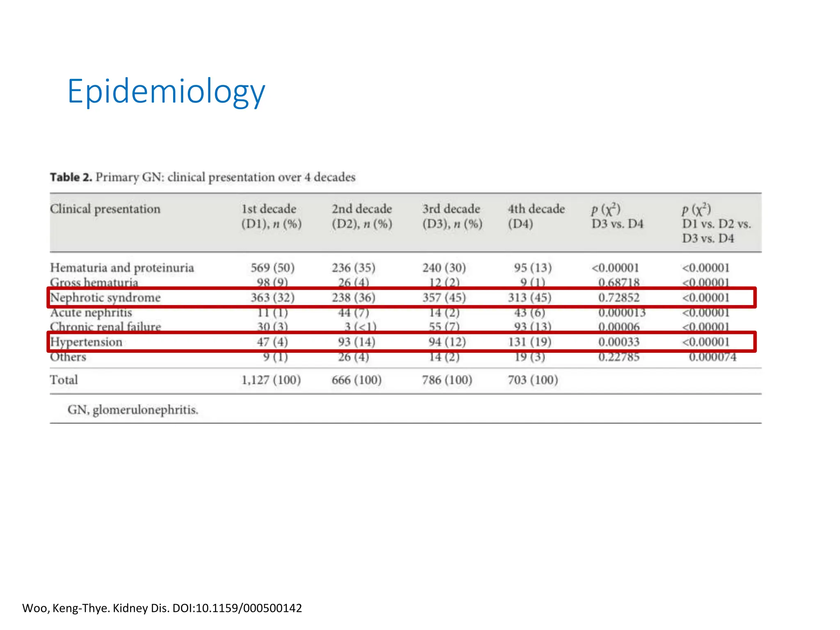840x630 pixels.
Task: Click the 2nd decade (D2) column header
Action: [362, 216]
